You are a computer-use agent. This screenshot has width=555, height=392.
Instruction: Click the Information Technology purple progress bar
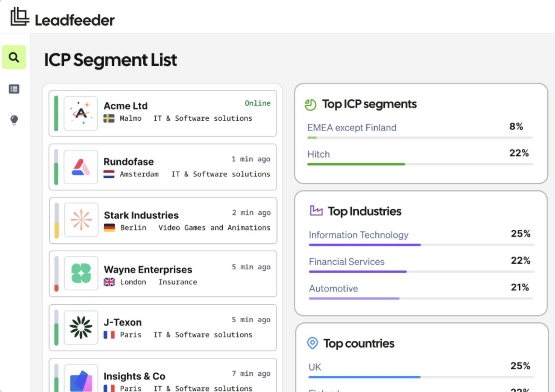click(x=365, y=245)
